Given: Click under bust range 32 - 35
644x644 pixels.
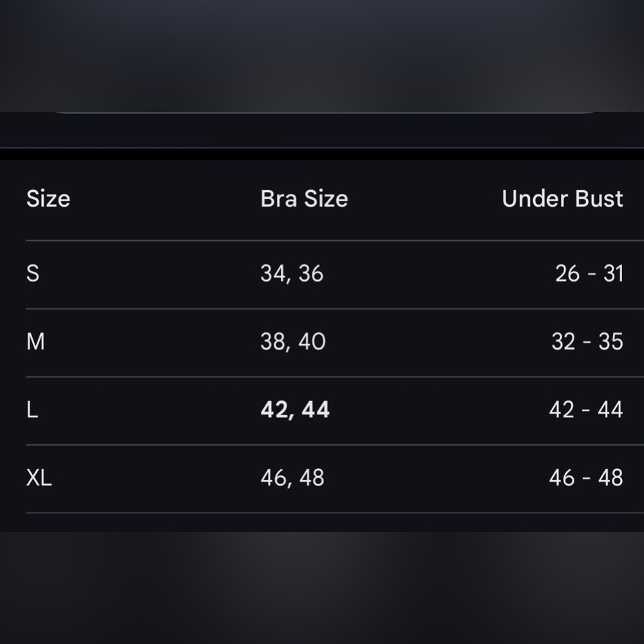Looking at the screenshot, I should [587, 342].
